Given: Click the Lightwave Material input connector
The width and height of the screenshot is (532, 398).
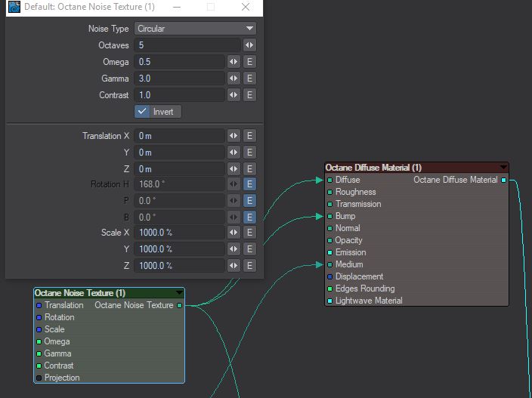Looking at the screenshot, I should pyautogui.click(x=329, y=301).
